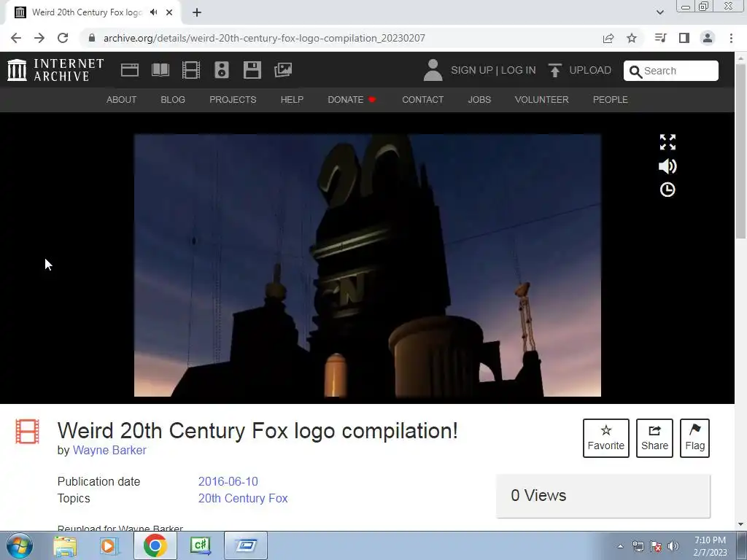Open Windows Explorer from the taskbar
The height and width of the screenshot is (560, 747).
tap(65, 545)
